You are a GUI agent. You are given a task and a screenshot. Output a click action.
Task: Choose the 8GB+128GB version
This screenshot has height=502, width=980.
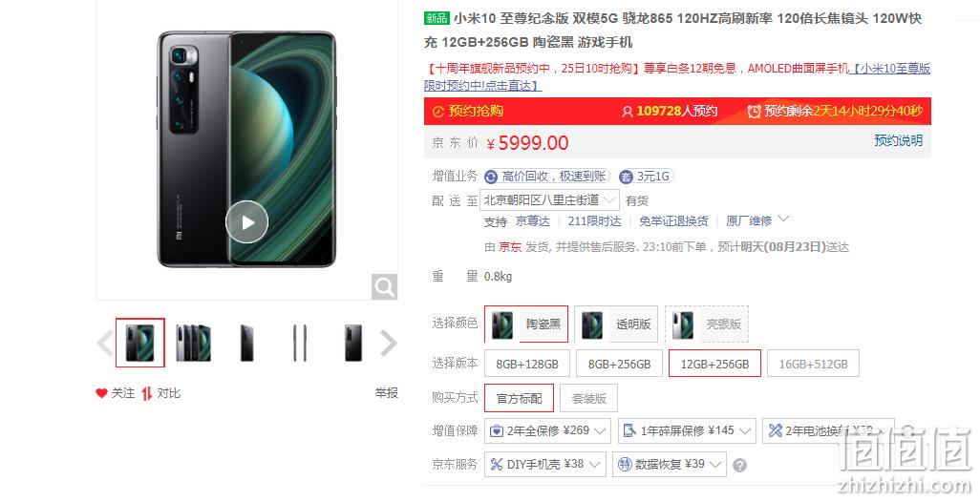coord(527,364)
